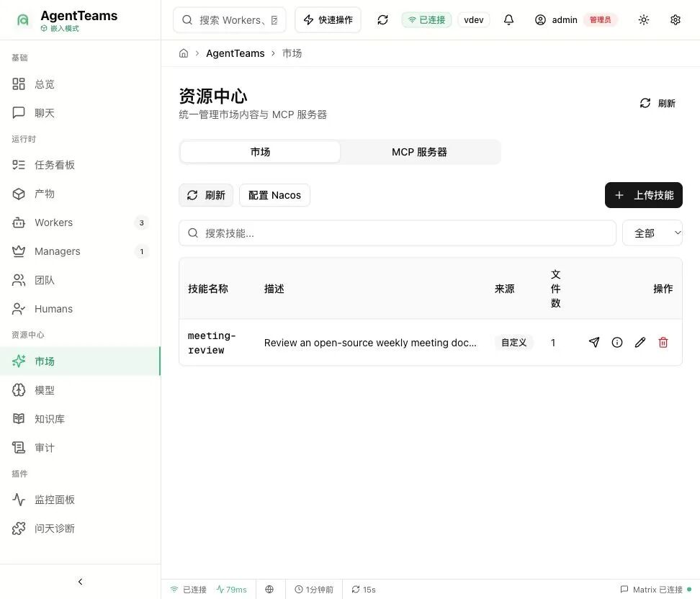Open the 产物 artifacts page
The width and height of the screenshot is (700, 599).
point(81,194)
